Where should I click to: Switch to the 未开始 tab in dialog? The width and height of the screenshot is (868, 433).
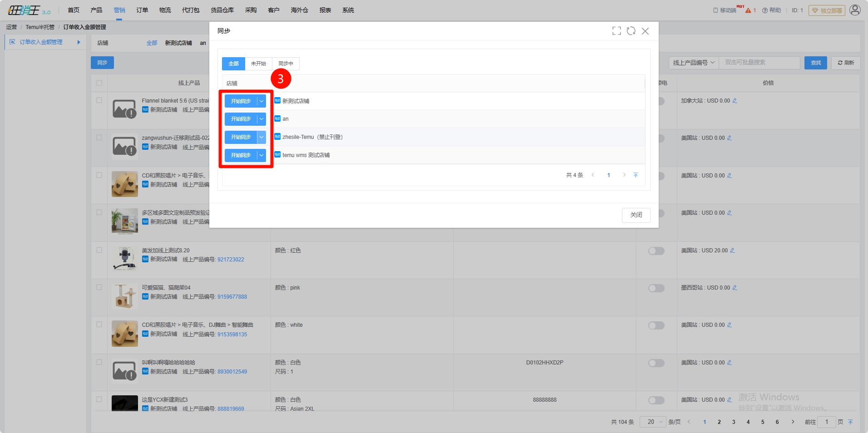click(x=258, y=64)
